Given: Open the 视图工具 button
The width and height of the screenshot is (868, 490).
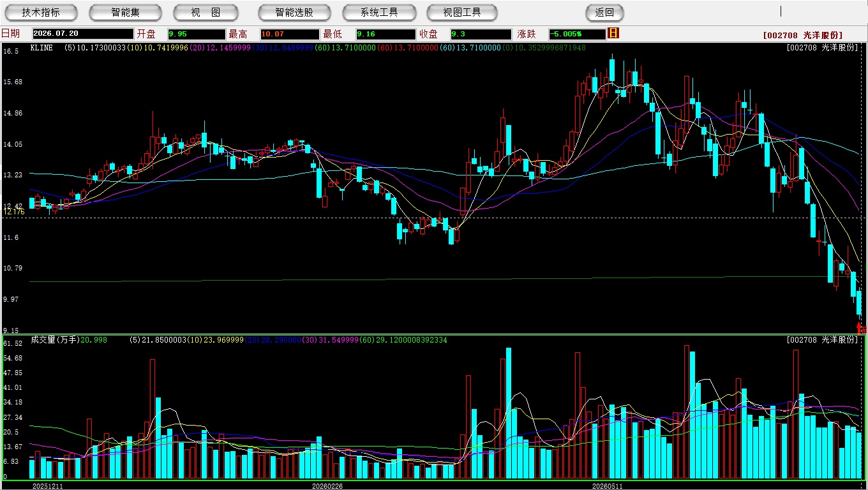Looking at the screenshot, I should (x=462, y=12).
